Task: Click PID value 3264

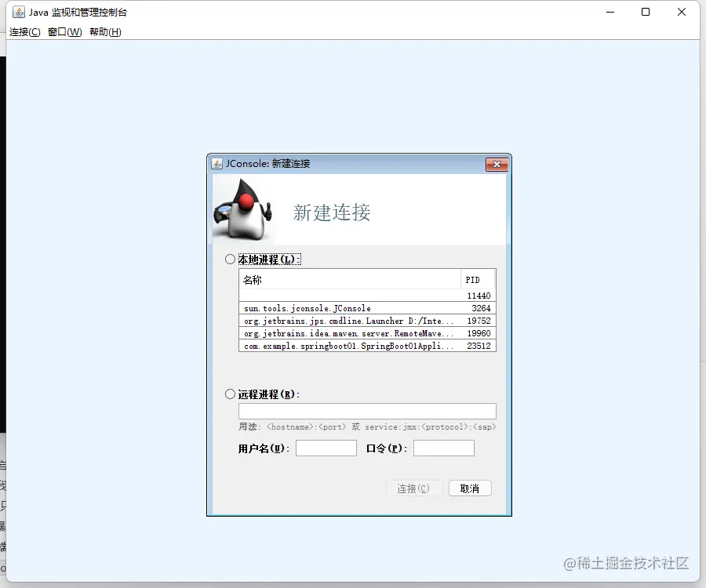Action: click(481, 308)
